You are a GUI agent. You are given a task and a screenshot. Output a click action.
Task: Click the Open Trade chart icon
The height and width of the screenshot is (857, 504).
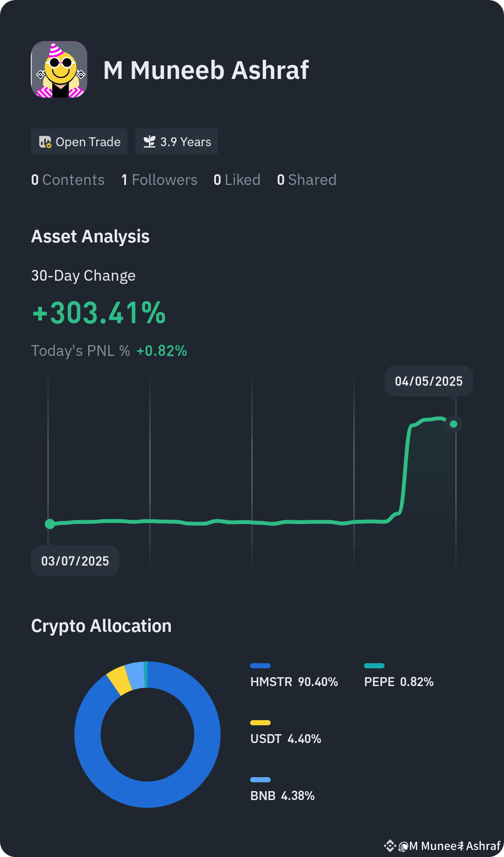click(x=45, y=142)
